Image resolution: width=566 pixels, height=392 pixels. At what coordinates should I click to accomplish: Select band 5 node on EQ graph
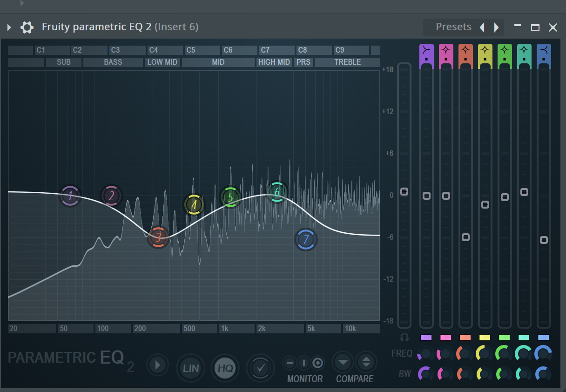[x=230, y=197]
